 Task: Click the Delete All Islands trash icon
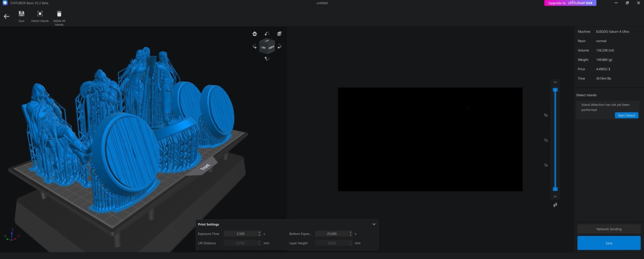(59, 14)
